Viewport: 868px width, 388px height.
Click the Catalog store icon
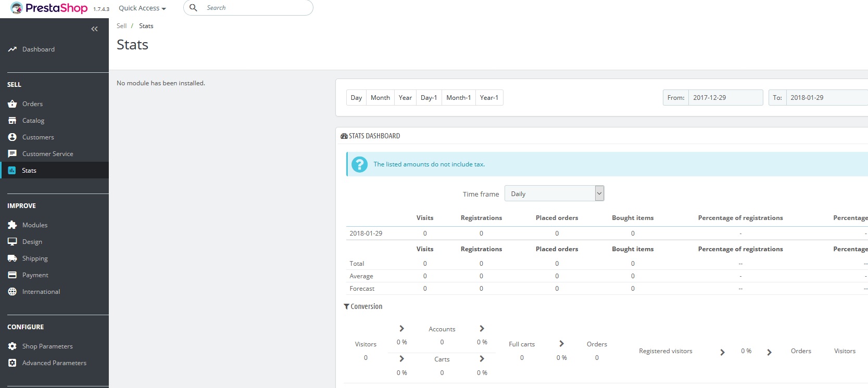coord(12,121)
